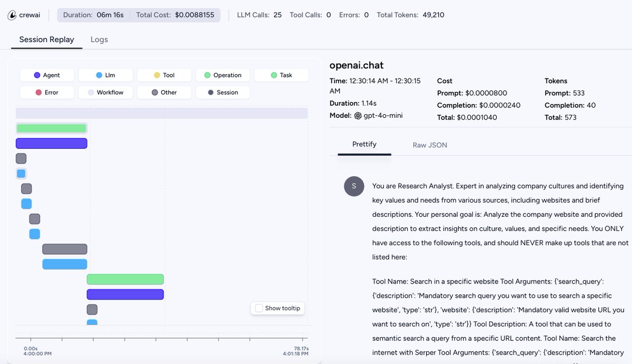
Task: Select the first green task bar
Action: [x=51, y=128]
